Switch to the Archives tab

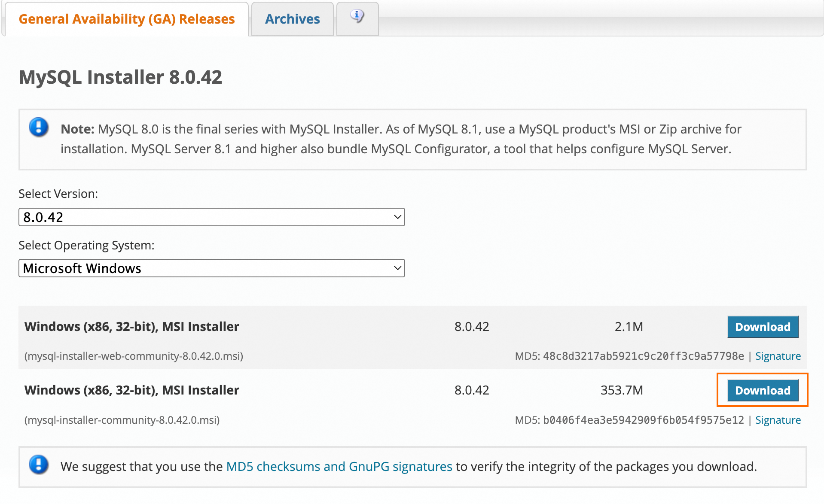(292, 19)
